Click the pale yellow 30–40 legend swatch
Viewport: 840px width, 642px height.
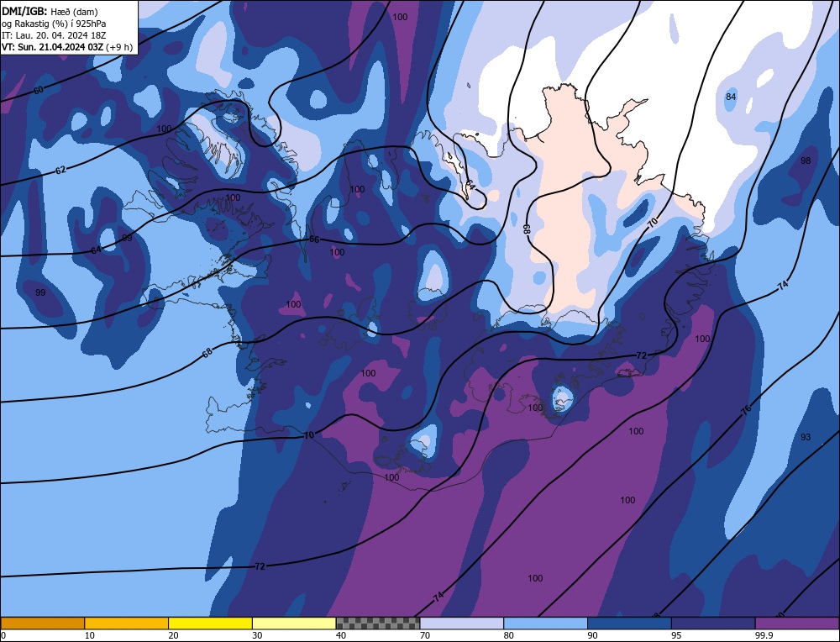pyautogui.click(x=294, y=624)
